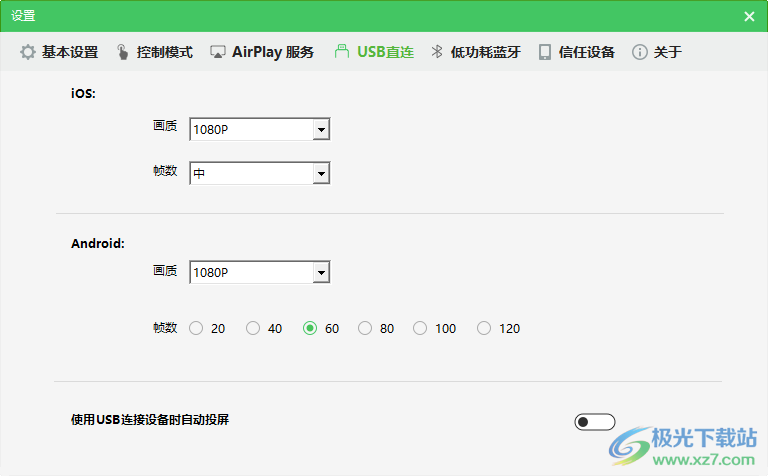The image size is (768, 476).
Task: Click the green USB plug icon
Action: coord(342,51)
